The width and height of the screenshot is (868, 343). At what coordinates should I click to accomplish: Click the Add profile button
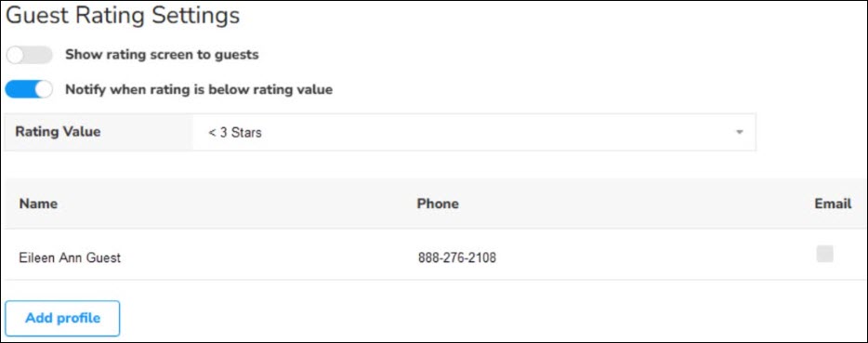pyautogui.click(x=62, y=318)
